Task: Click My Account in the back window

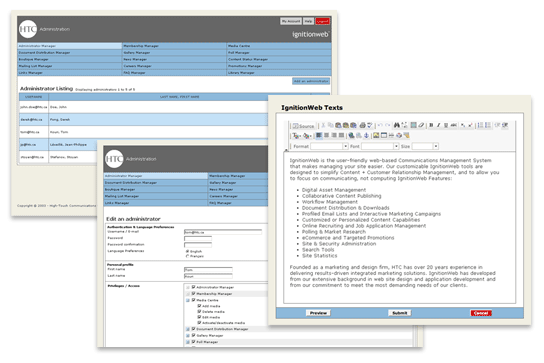Action: coord(291,21)
